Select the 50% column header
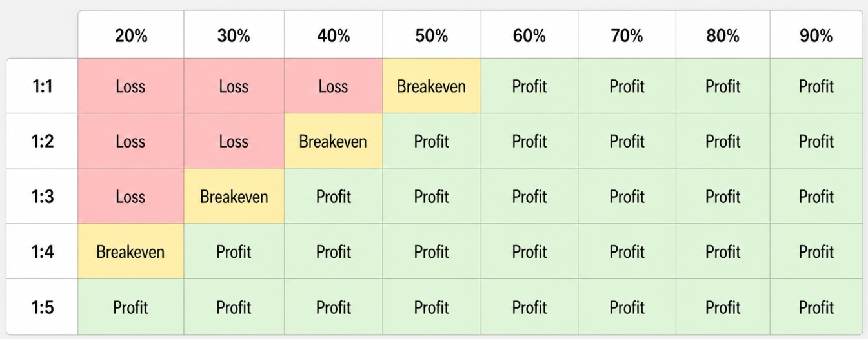 (431, 36)
